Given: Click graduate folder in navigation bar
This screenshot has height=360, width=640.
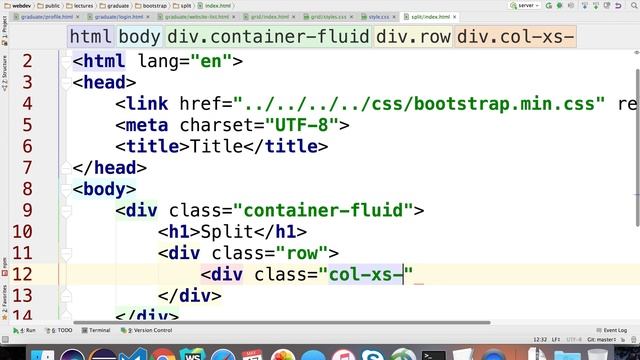Looking at the screenshot, I should tap(114, 6).
